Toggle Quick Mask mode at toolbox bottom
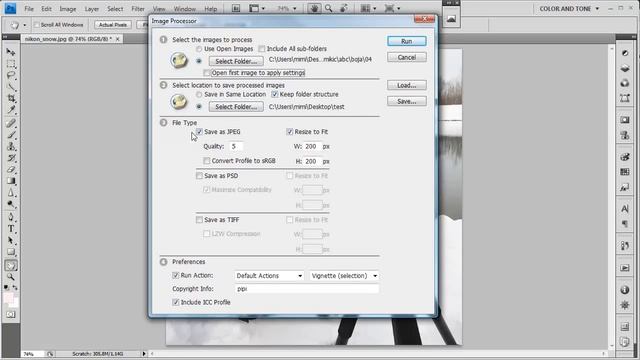640x360 pixels. 11,315
